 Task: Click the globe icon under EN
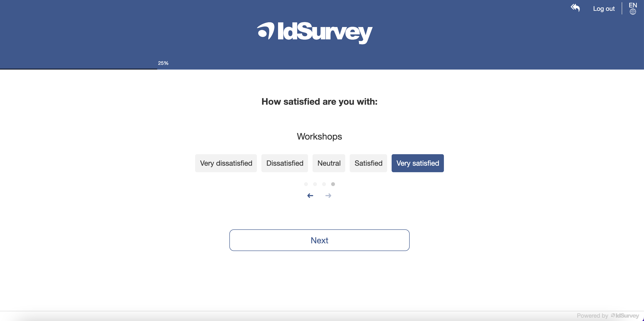coord(633,12)
